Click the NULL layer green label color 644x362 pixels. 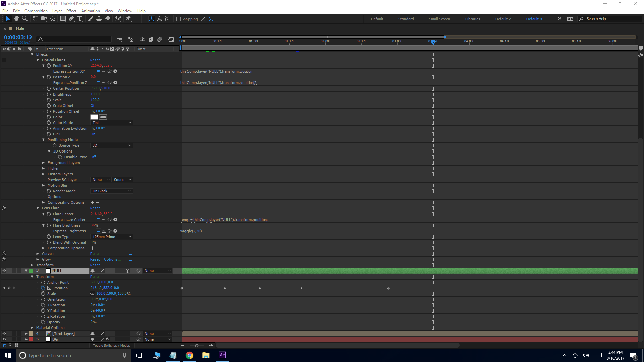[x=31, y=271]
